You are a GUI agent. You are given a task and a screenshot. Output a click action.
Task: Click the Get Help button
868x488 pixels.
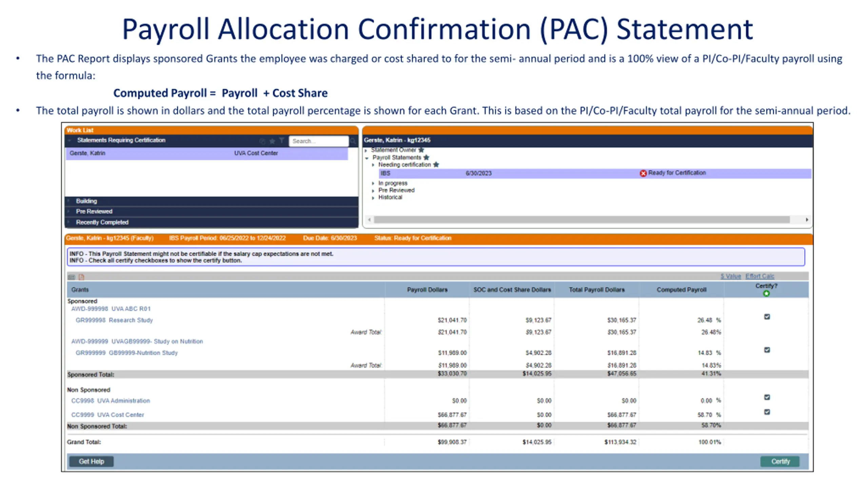pos(91,461)
